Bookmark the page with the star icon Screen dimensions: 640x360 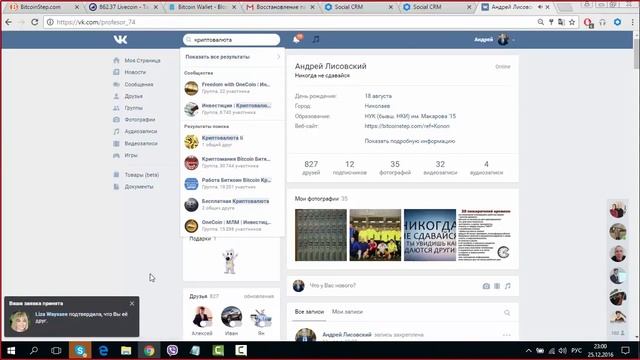[572, 22]
